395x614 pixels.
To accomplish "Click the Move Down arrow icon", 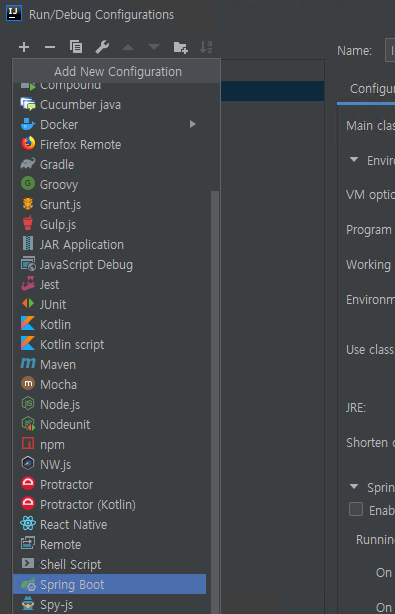I will (154, 47).
